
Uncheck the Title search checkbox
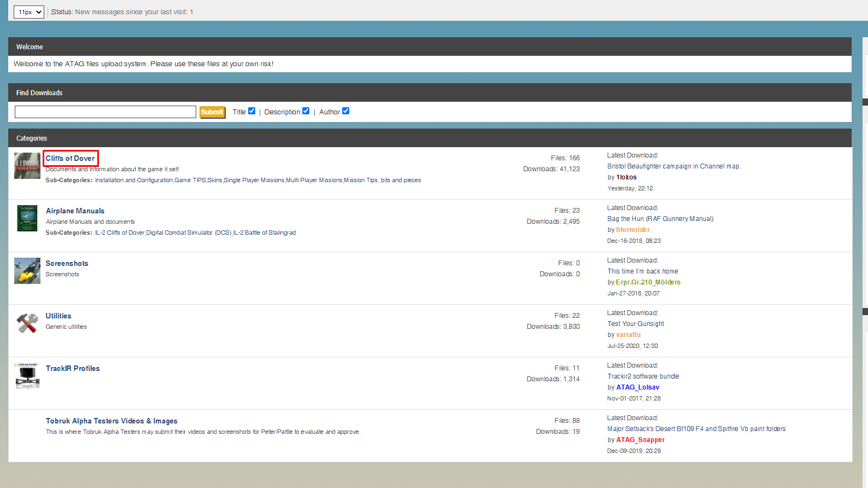pyautogui.click(x=252, y=111)
